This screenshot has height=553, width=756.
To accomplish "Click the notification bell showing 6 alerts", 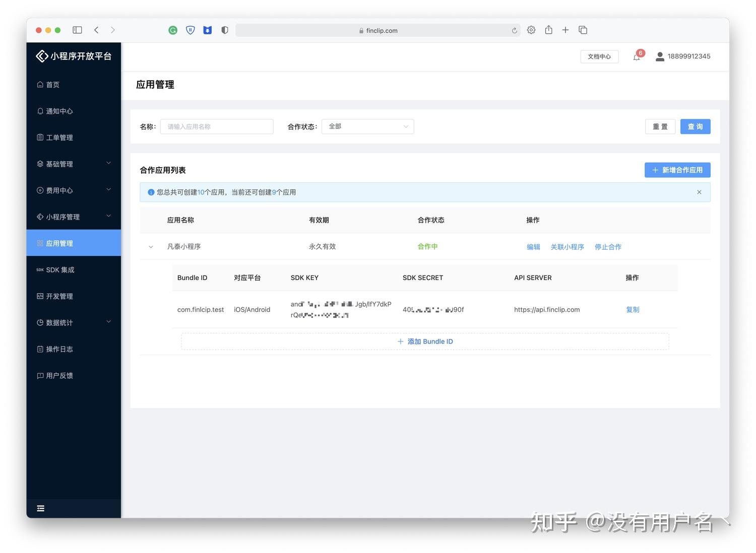I will coord(637,56).
